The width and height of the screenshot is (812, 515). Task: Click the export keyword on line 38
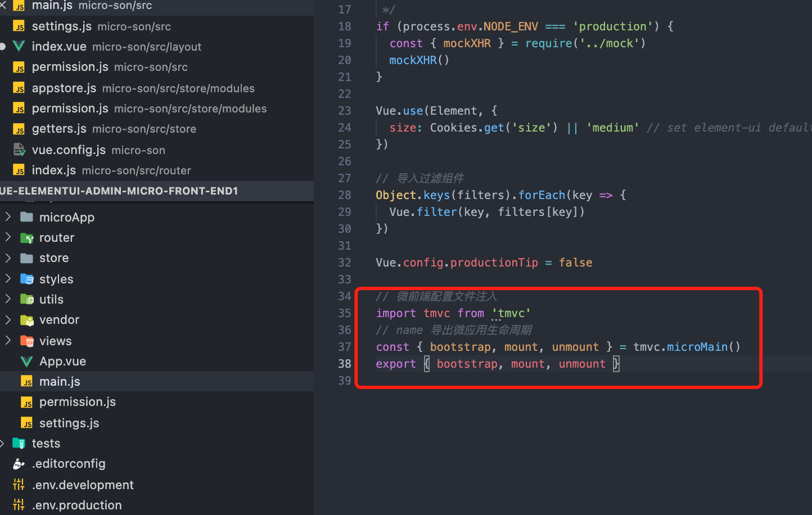tap(396, 364)
